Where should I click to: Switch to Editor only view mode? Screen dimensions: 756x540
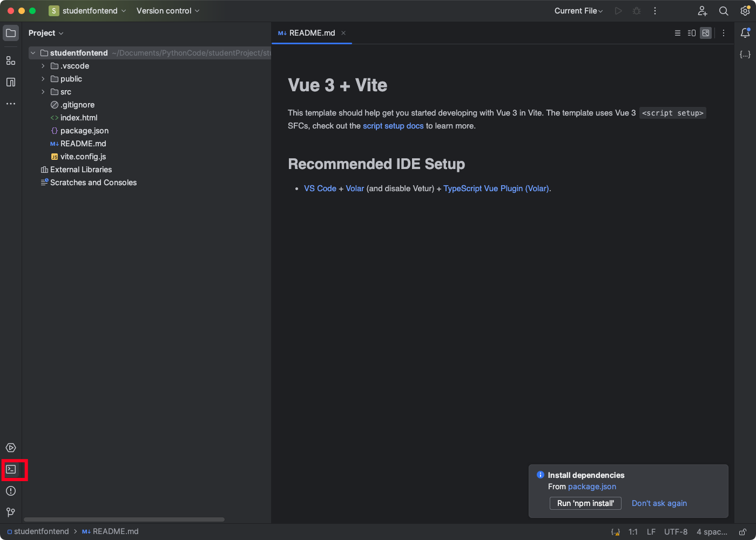678,33
